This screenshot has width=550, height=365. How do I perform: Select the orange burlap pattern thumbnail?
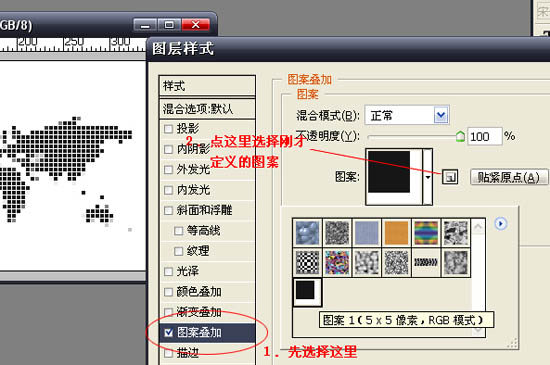[396, 232]
